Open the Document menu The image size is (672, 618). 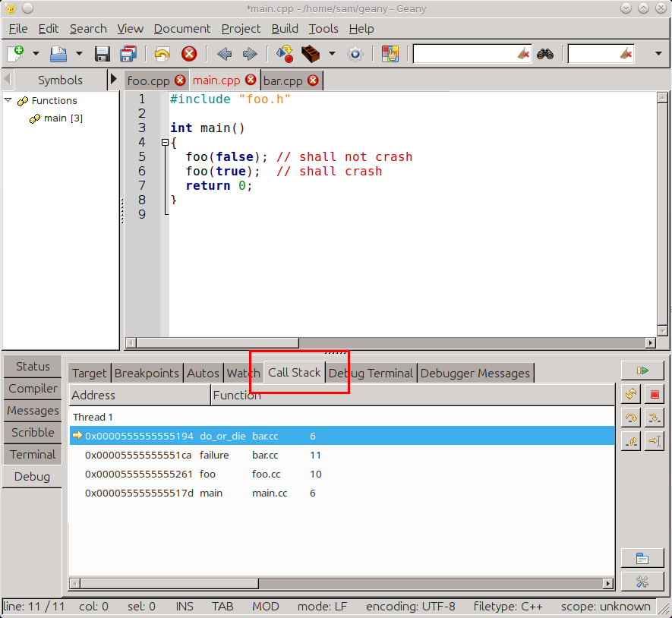coord(182,29)
